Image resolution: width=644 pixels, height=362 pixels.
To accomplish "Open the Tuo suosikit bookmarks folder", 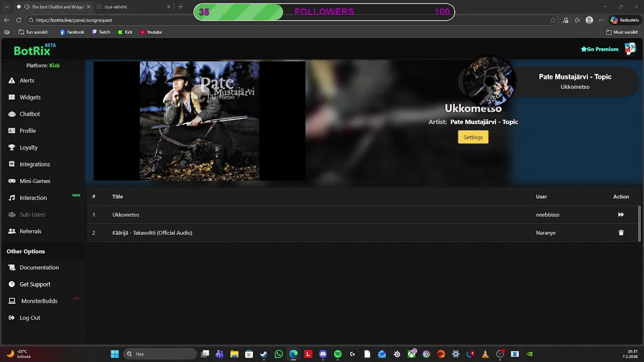I will click(33, 32).
